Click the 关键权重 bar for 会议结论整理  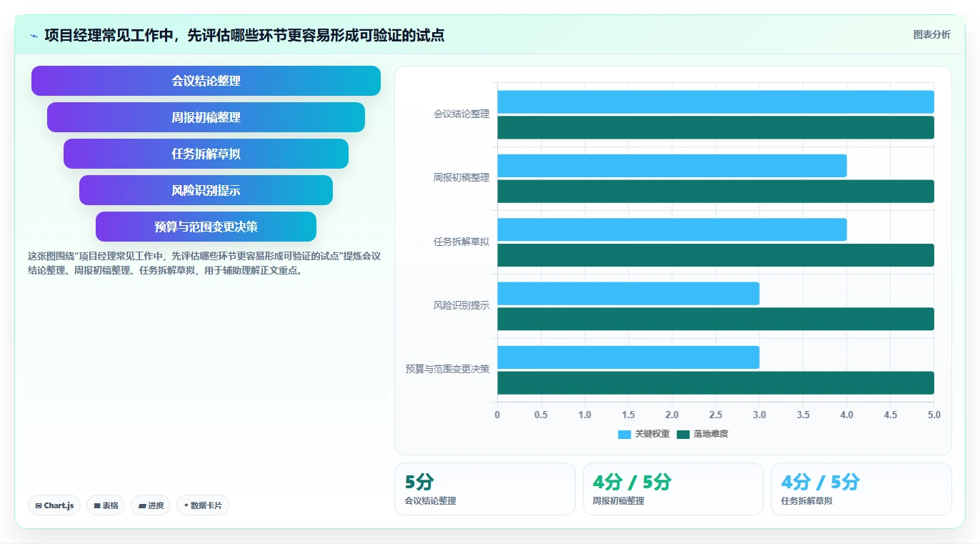click(x=716, y=102)
